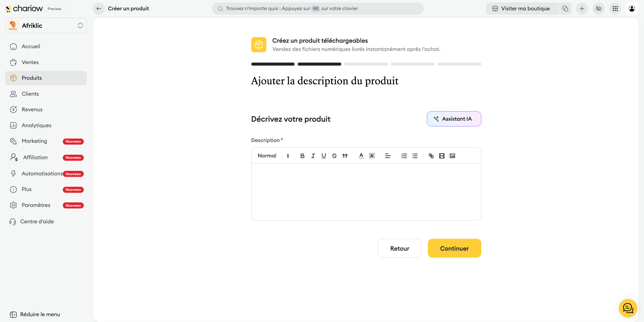Start a bulleted list in the editor

(415, 156)
